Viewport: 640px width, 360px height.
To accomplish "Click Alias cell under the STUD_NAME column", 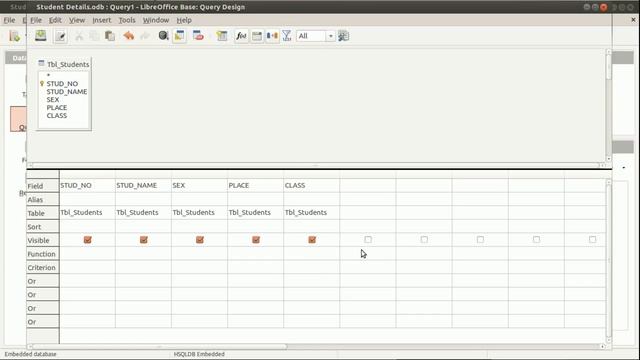I will point(143,199).
